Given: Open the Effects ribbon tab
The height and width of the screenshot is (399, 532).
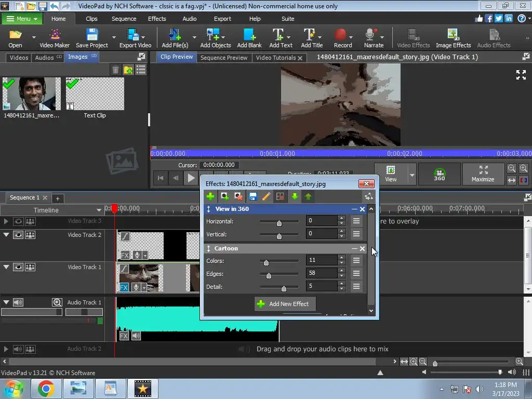Looking at the screenshot, I should pos(157,19).
